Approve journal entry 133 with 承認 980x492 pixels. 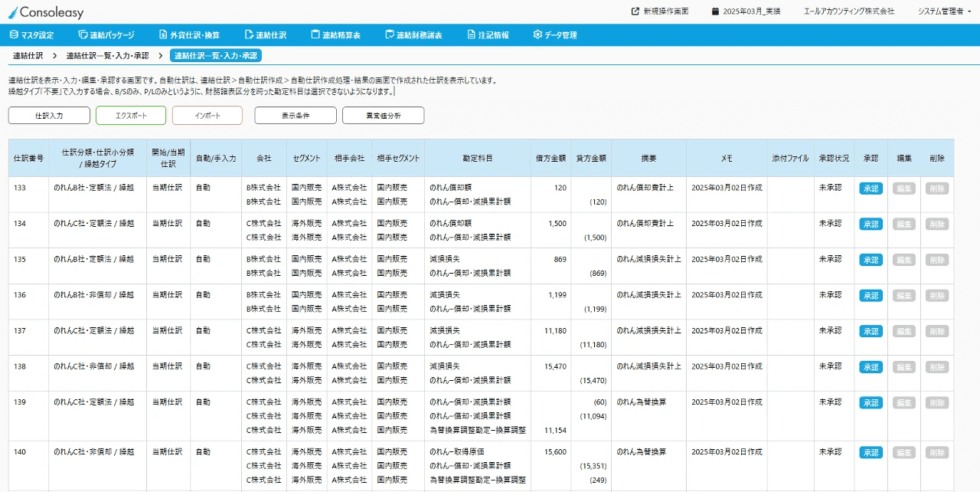pyautogui.click(x=871, y=189)
